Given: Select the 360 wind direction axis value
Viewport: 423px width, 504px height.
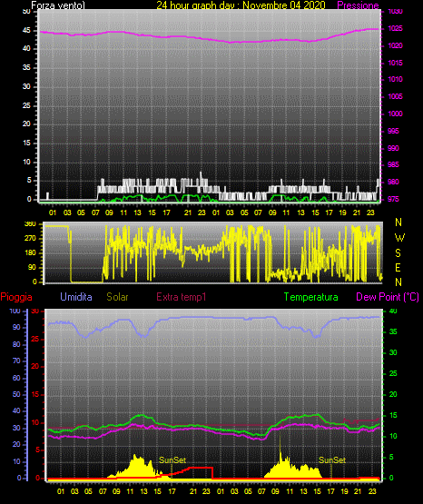Looking at the screenshot, I should [x=31, y=224].
